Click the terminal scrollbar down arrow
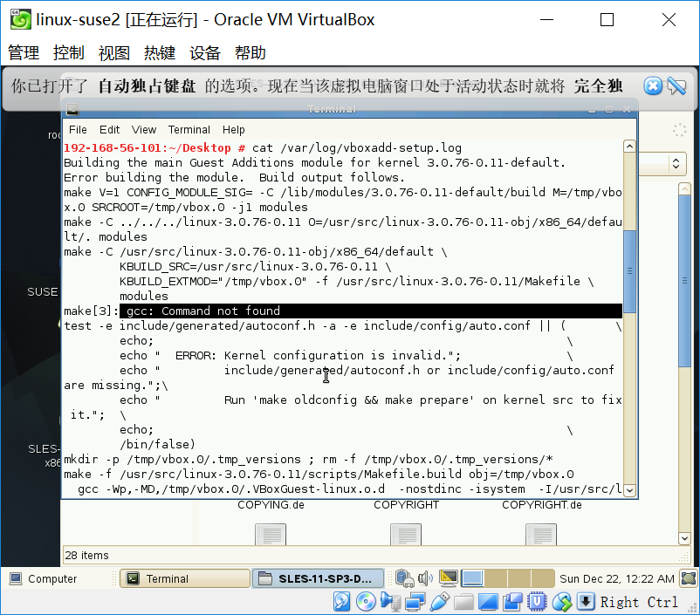Viewport: 700px width, 615px height. coord(629,490)
